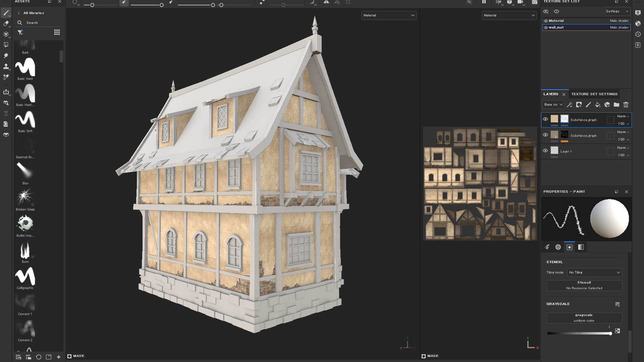Select the Smudge tool
This screenshot has width=644, height=362.
tap(6, 56)
